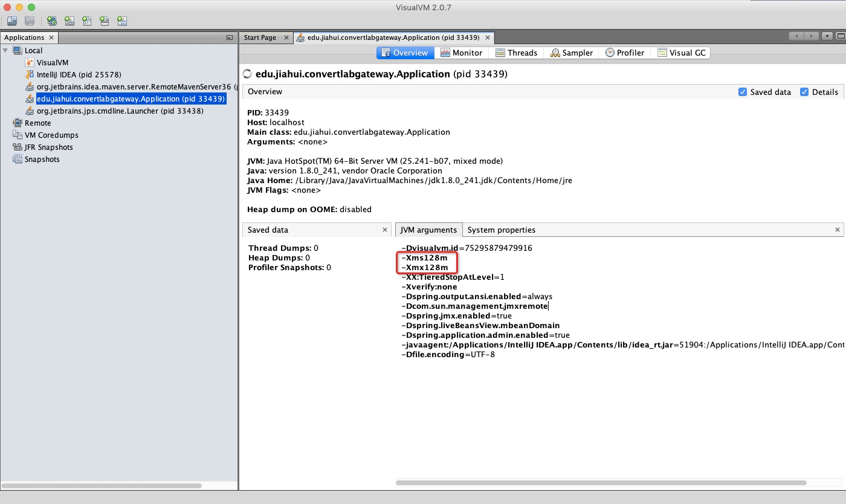The image size is (846, 504).
Task: Uncheck the Details checkbox
Action: click(x=804, y=92)
